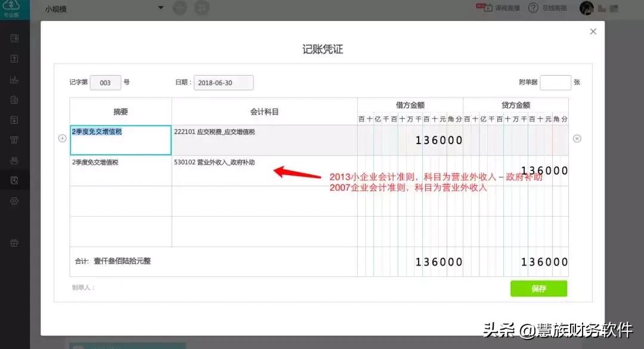Select the highlighted summary cell 2季度免交增值税

tap(120, 140)
